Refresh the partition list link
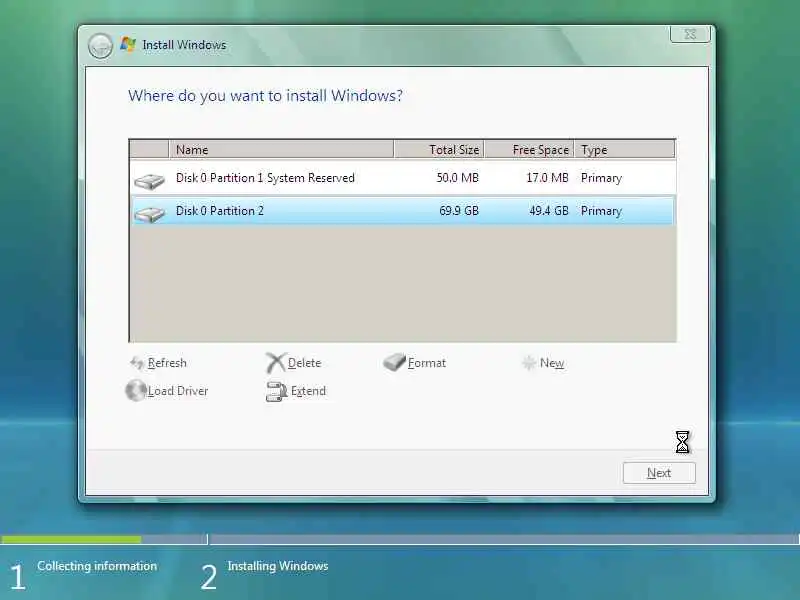The height and width of the screenshot is (600, 800). pos(167,363)
